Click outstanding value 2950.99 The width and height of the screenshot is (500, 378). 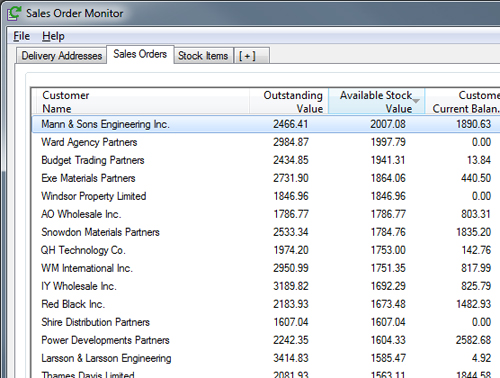click(x=291, y=268)
